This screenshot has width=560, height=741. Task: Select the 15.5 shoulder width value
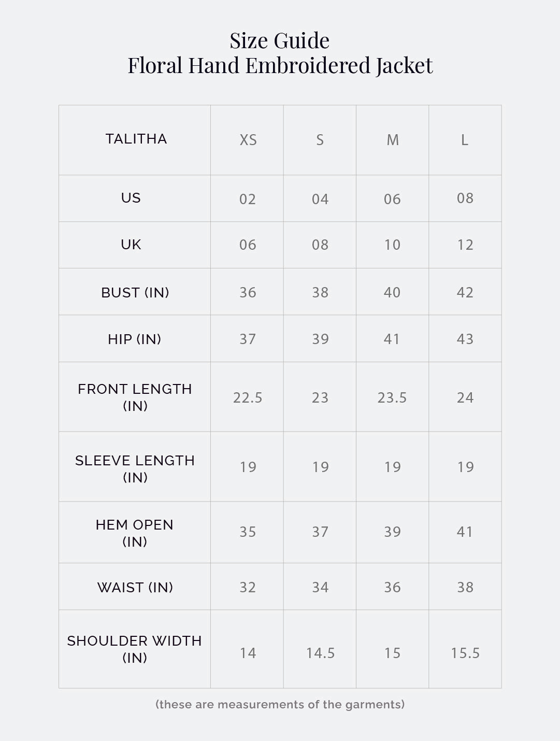point(465,653)
